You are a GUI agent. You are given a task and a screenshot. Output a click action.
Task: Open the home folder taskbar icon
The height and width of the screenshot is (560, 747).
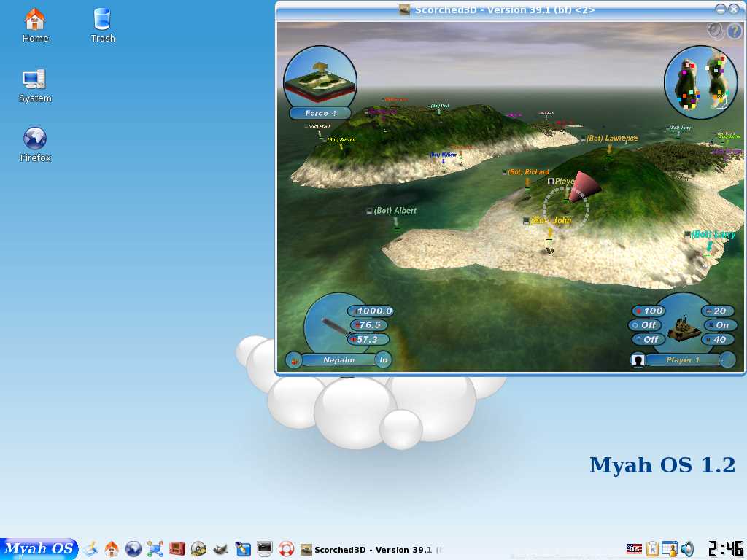click(112, 549)
